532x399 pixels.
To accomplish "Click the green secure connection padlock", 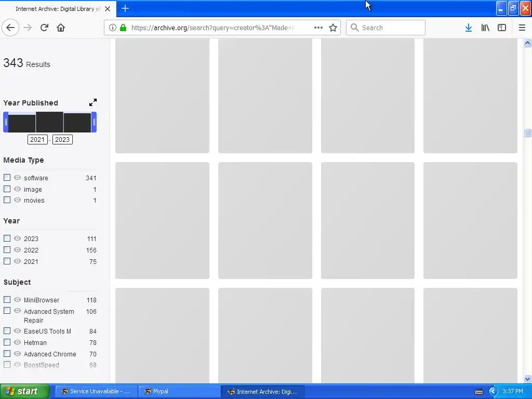I will 123,28.
